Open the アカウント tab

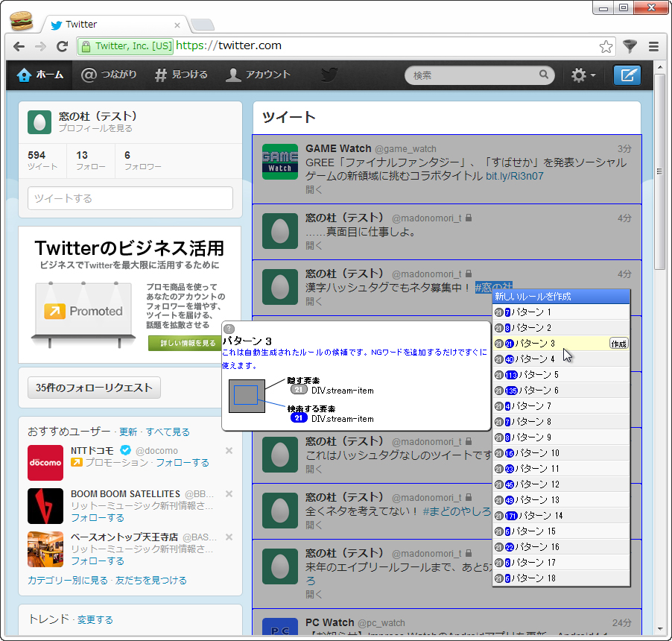click(x=258, y=75)
